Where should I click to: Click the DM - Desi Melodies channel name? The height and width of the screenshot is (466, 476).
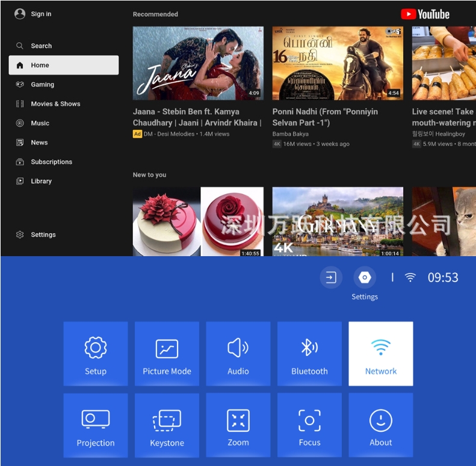tap(168, 134)
